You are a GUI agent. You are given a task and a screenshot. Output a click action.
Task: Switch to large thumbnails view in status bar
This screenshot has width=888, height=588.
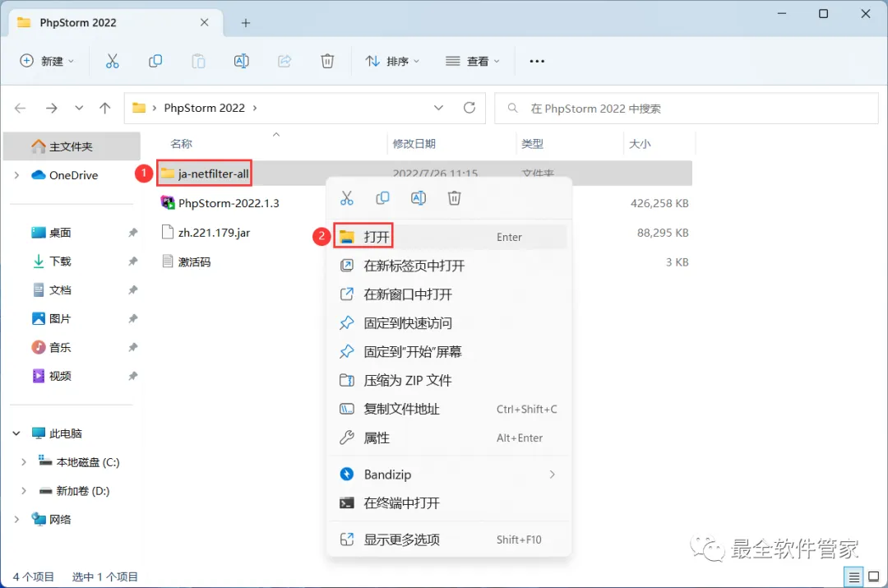pos(874,576)
